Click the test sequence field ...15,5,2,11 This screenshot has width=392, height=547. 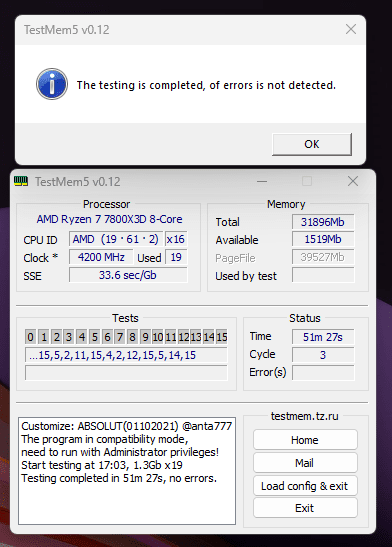[x=126, y=355]
